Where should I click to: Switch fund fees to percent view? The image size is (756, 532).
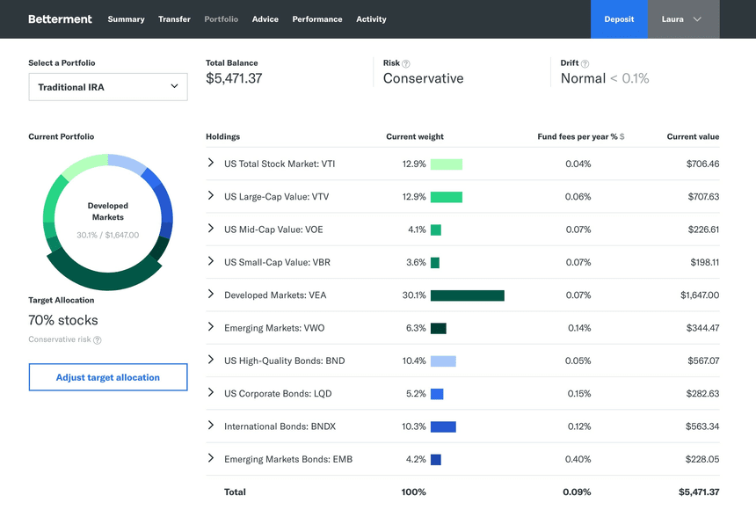(614, 136)
